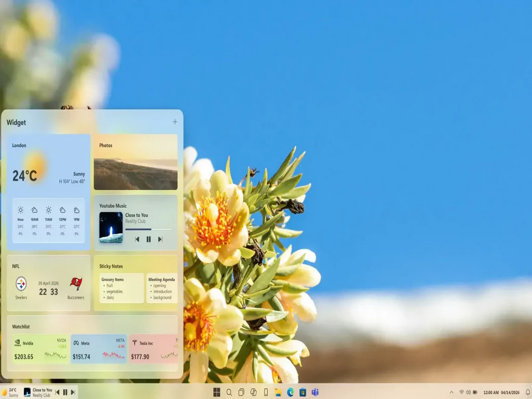Open the landscape photo in Photos widget
This screenshot has height=399, width=532.
(x=136, y=174)
